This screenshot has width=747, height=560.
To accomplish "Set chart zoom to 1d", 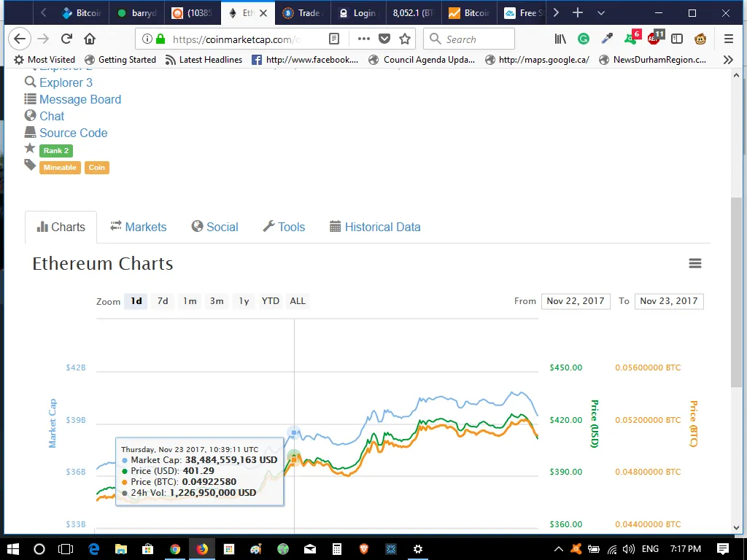I will coord(136,301).
